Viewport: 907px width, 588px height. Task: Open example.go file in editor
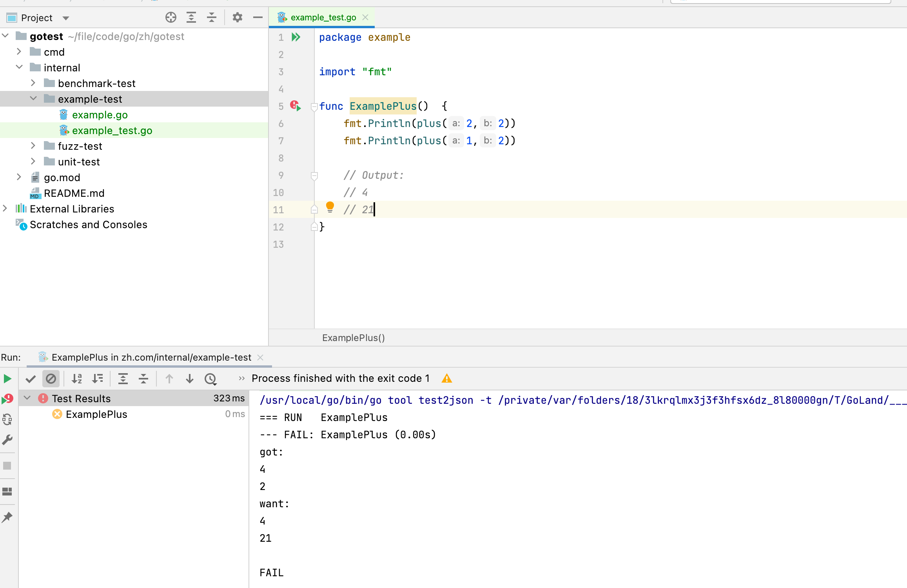[x=100, y=114]
